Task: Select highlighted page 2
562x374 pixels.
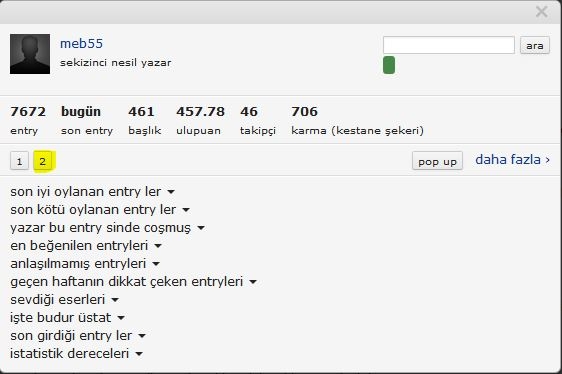Action: (43, 161)
